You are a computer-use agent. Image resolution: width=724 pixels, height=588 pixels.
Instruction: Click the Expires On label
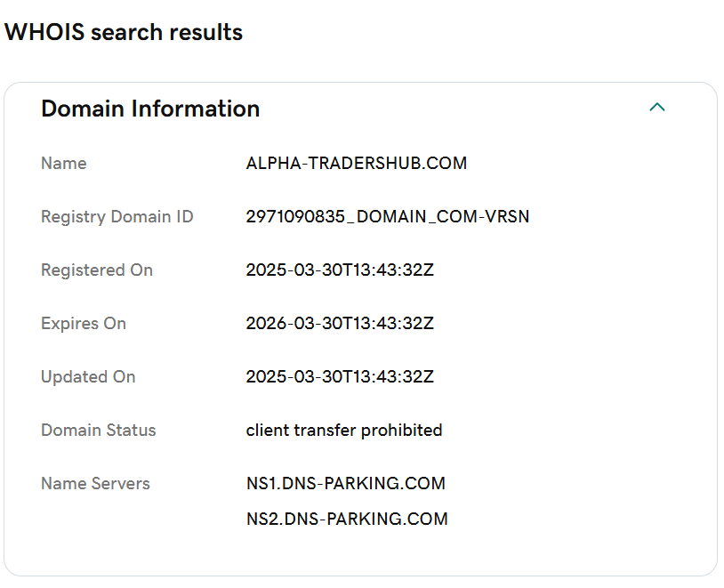pos(84,324)
